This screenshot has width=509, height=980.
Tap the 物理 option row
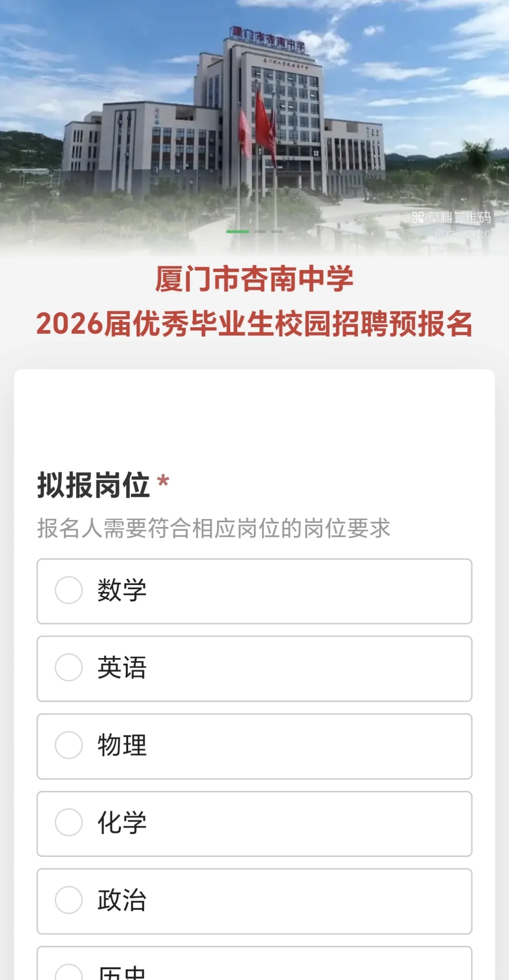(254, 746)
